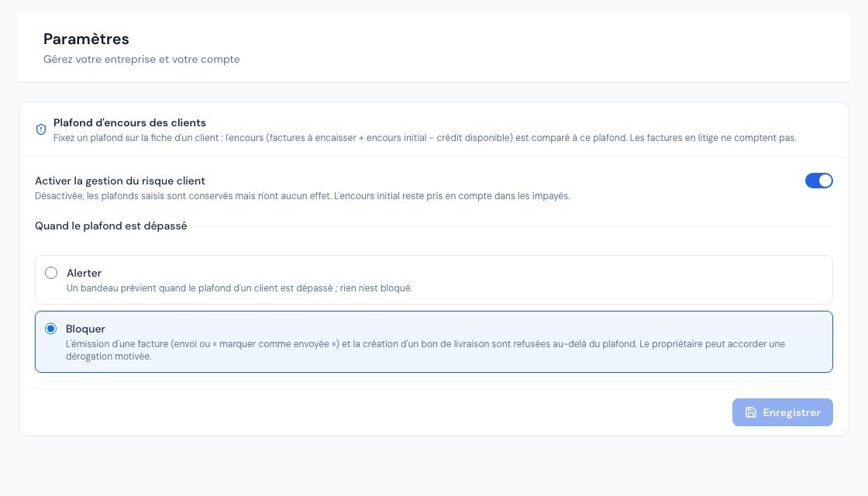Click the shield icon beside Plafond d'encours
Viewport: 868px width, 496px height.
[41, 129]
